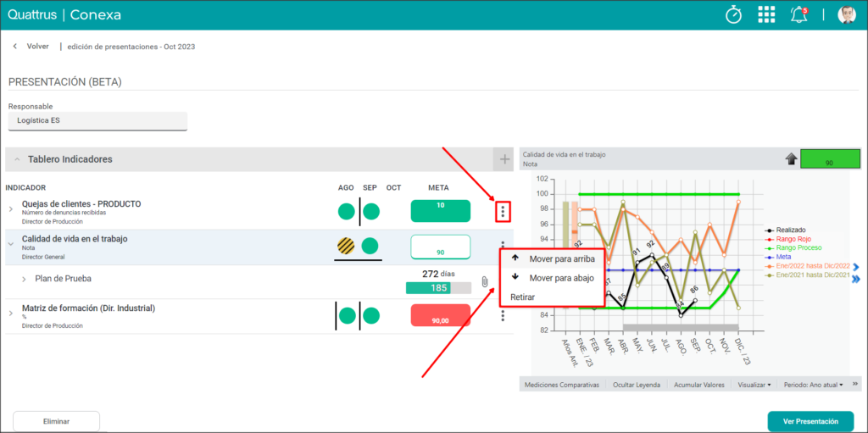Screen dimensions: 868x433
Task: Click the AGO green status circle for Matriz de formación
Action: click(347, 315)
